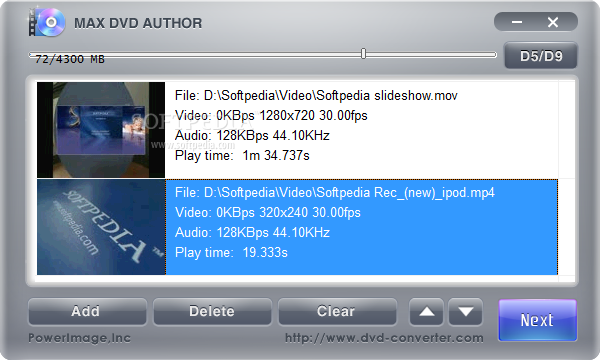Select the file path line for Rec_(new)_ipod.mp4
This screenshot has width=600, height=360.
coord(334,192)
